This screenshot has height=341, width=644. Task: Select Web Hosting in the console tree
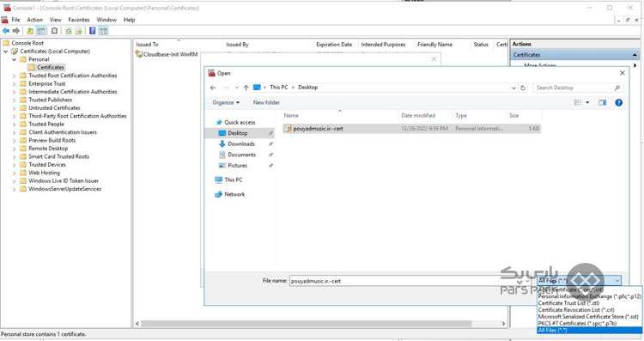(x=44, y=173)
